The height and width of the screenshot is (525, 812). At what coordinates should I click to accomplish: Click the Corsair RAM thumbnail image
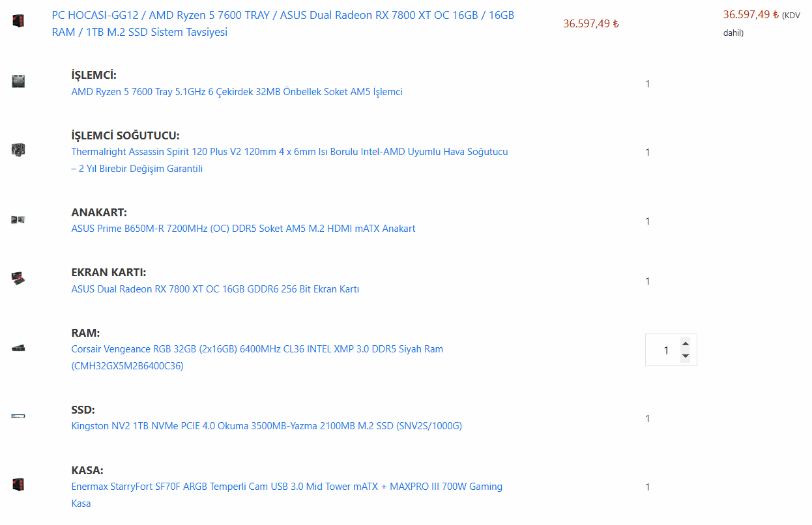tap(18, 348)
